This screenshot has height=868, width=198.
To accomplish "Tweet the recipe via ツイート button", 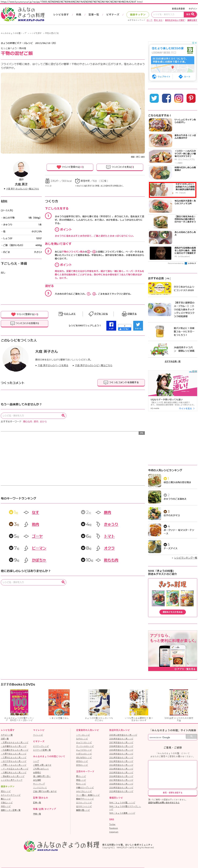I will coord(138,326).
